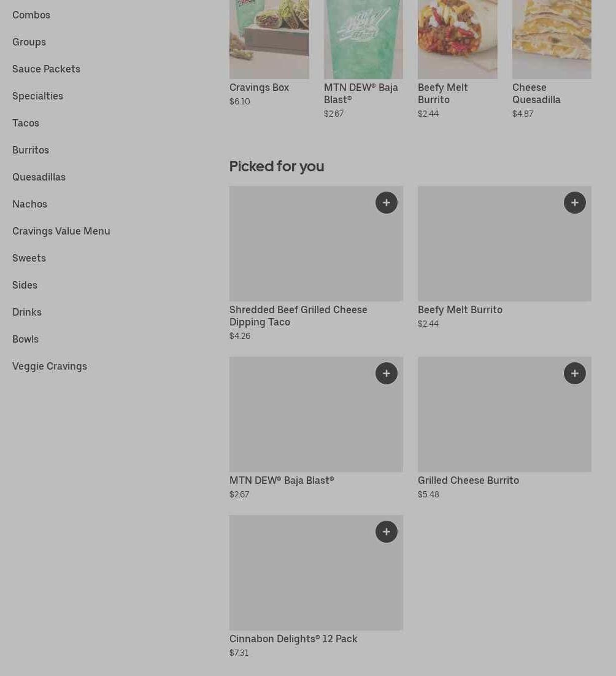Screen dimensions: 616x676
Task: Open the Specialties category
Action: pyautogui.click(x=37, y=96)
